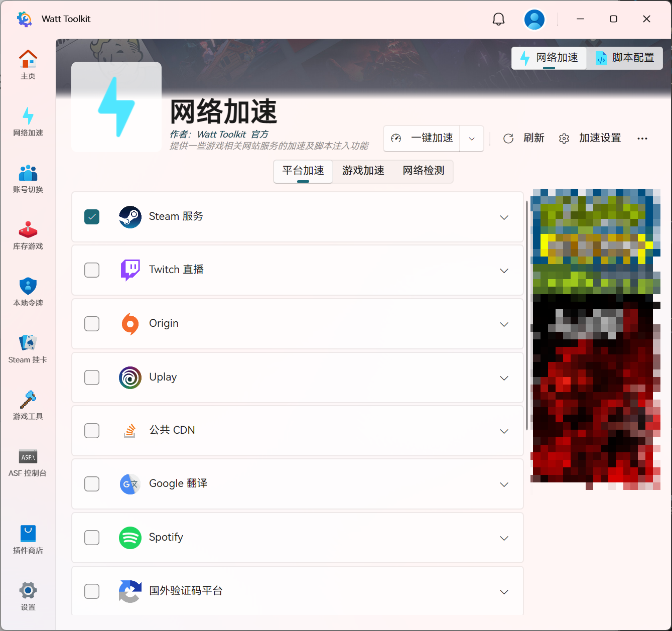Click the 国外验证码平台 reCAPTCHA icon
672x631 pixels.
tap(130, 591)
